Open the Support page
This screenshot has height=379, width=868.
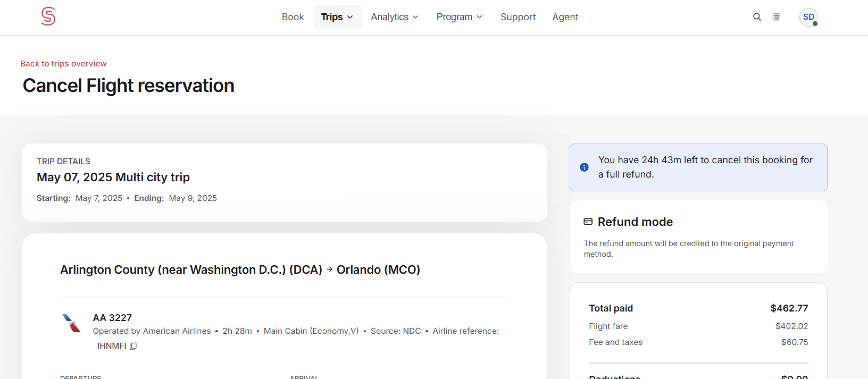coord(518,17)
